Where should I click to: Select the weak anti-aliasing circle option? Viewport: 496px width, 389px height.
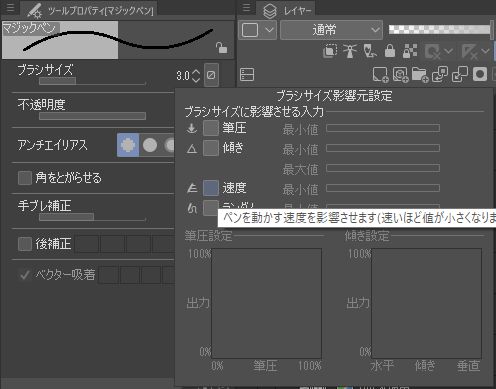pyautogui.click(x=150, y=145)
